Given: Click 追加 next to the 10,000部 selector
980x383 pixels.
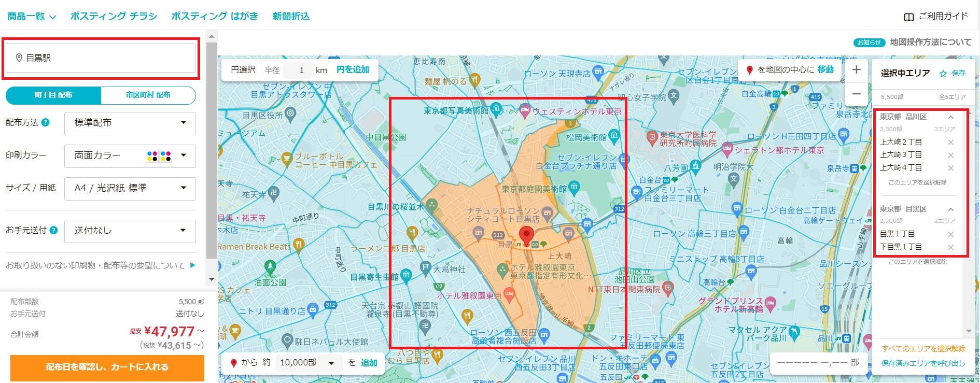Looking at the screenshot, I should 369,363.
